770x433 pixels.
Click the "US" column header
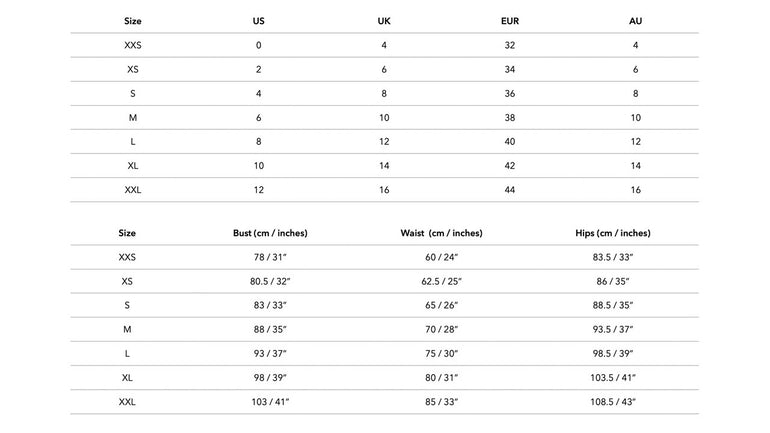pos(259,21)
